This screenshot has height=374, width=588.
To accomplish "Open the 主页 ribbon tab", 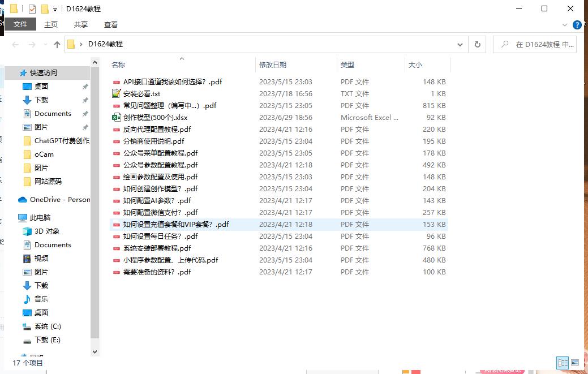I will coord(51,25).
